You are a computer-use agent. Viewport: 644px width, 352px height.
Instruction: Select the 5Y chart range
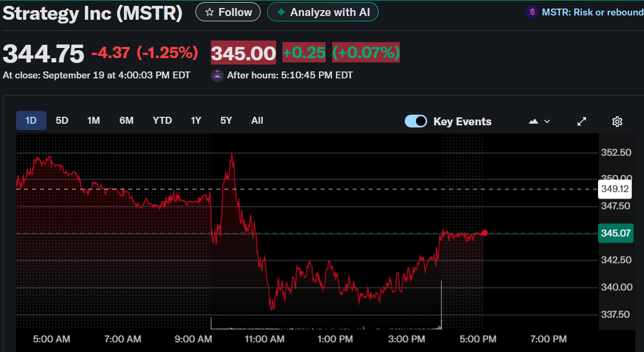point(226,121)
